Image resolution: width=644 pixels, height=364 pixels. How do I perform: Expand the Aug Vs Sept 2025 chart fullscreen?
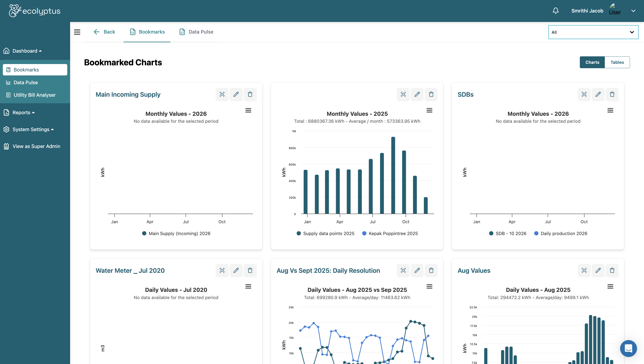click(x=403, y=270)
